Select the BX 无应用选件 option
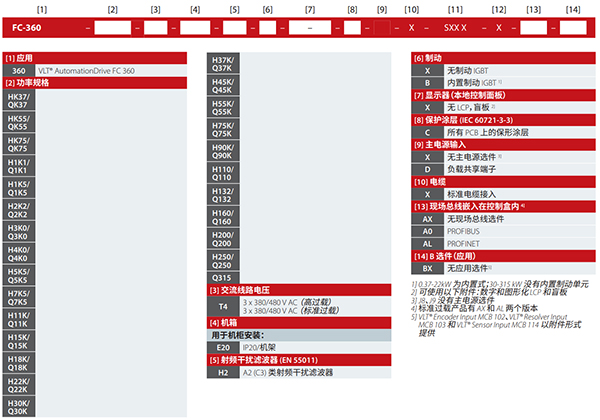Screen dimensions: 600x420 coord(428,268)
